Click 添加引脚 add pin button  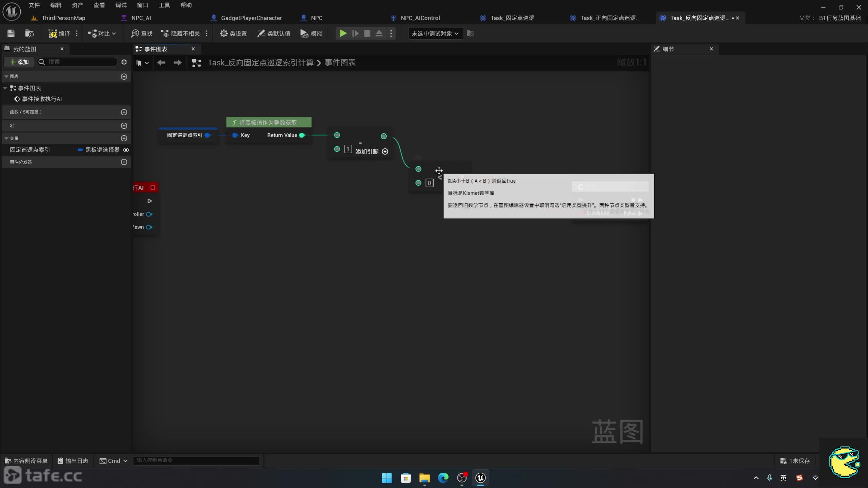coord(372,151)
